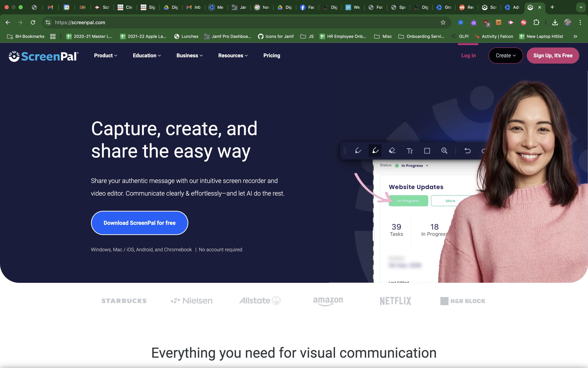This screenshot has height=368, width=588.
Task: Expand the Business menu
Action: [190, 56]
